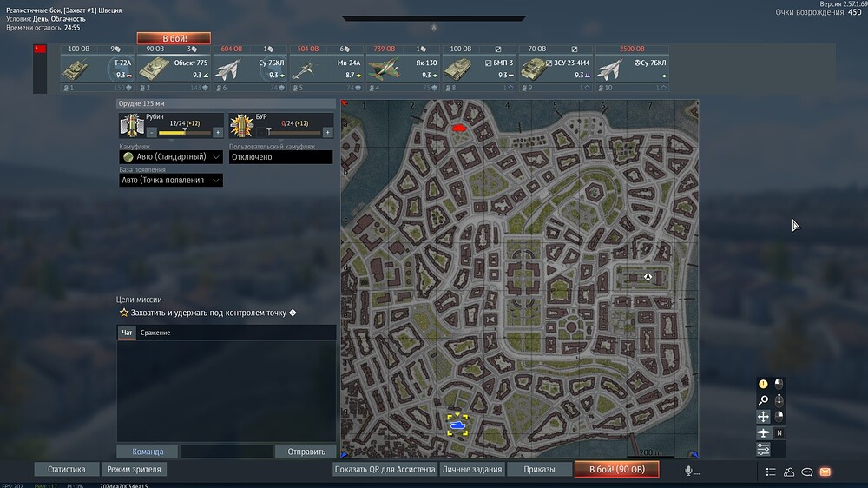Open Личные задания
868x488 pixels.
471,469
